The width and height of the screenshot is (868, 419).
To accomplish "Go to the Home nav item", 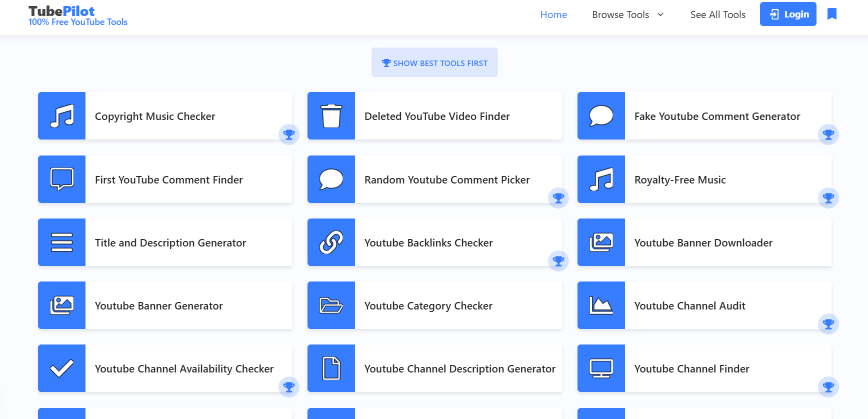I will tap(553, 14).
